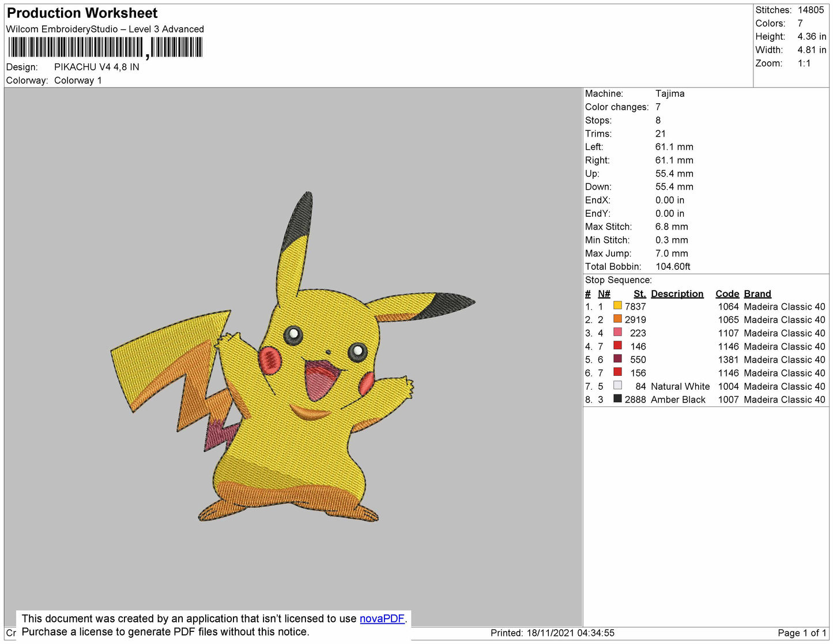Click the barcode under the Wilcom title
The width and height of the screenshot is (833, 644).
point(105,47)
